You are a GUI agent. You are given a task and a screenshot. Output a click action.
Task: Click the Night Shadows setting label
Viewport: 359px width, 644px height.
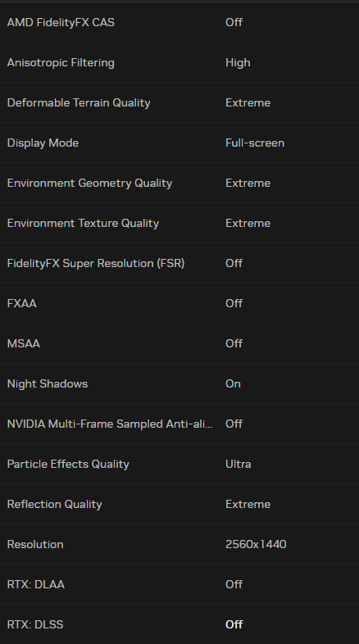(48, 383)
